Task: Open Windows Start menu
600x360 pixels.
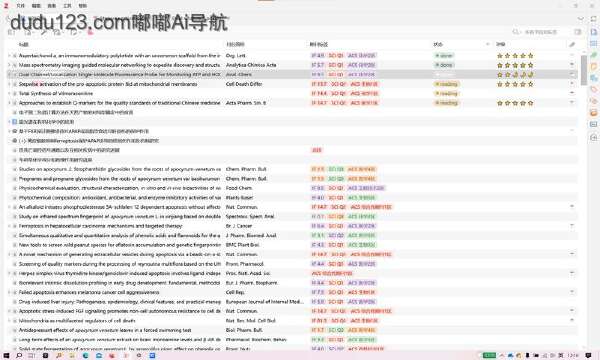Action: 6,355
